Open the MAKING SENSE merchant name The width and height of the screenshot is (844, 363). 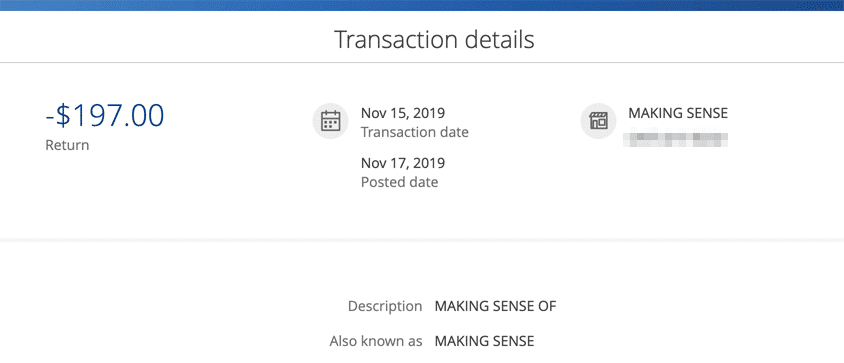tap(678, 113)
